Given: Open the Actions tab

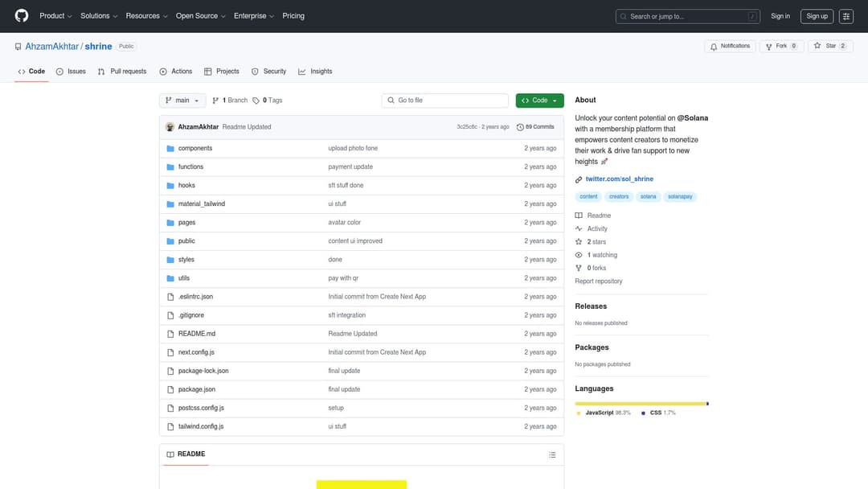Looking at the screenshot, I should [175, 72].
